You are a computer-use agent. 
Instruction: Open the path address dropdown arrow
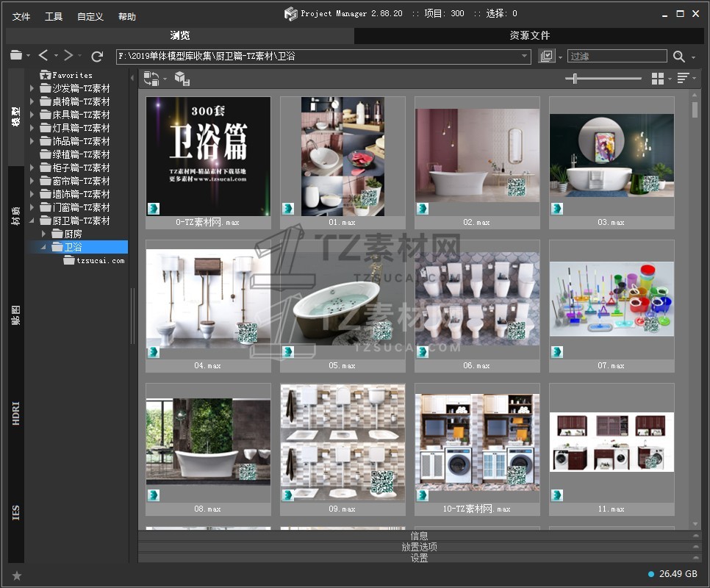[x=525, y=56]
